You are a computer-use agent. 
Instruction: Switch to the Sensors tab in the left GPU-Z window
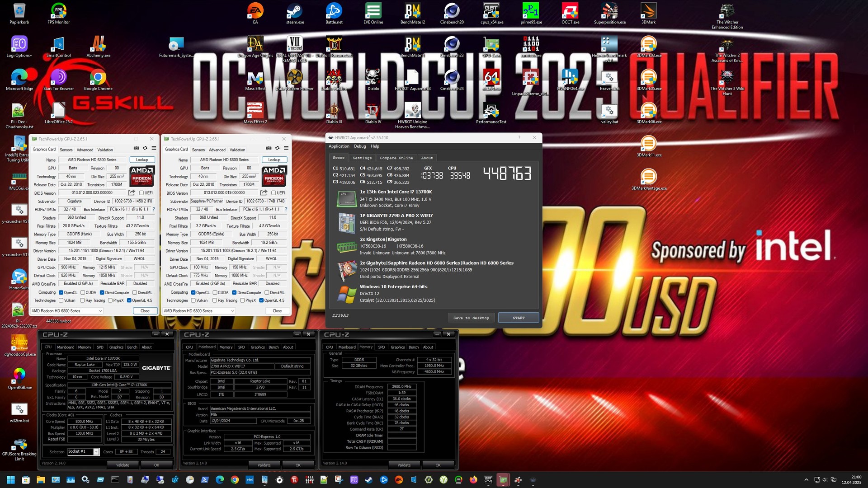click(66, 150)
